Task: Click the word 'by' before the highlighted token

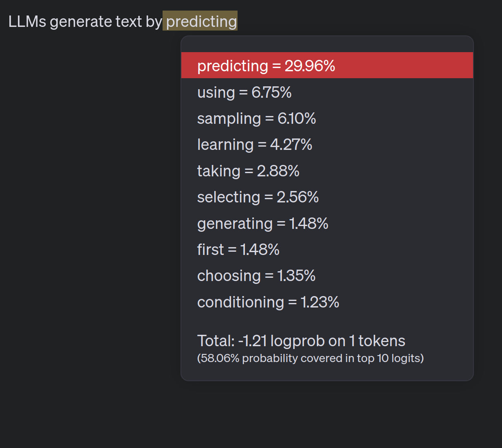Action: click(x=154, y=22)
